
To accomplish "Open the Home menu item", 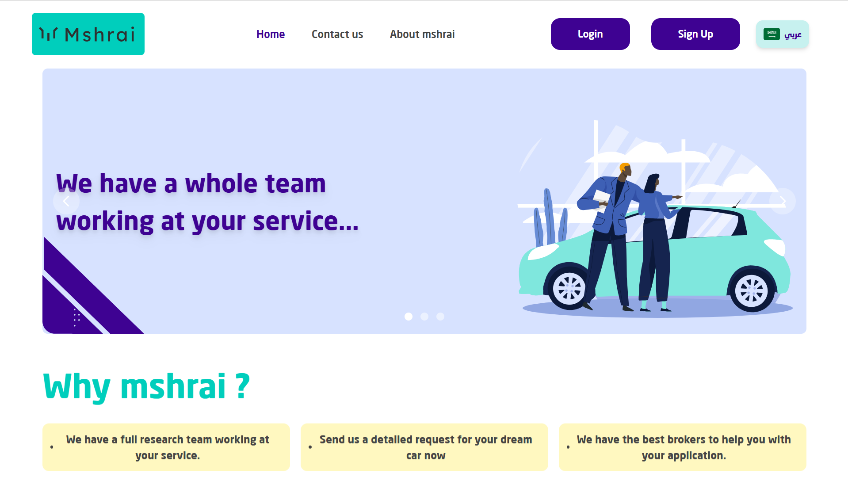I will 271,34.
